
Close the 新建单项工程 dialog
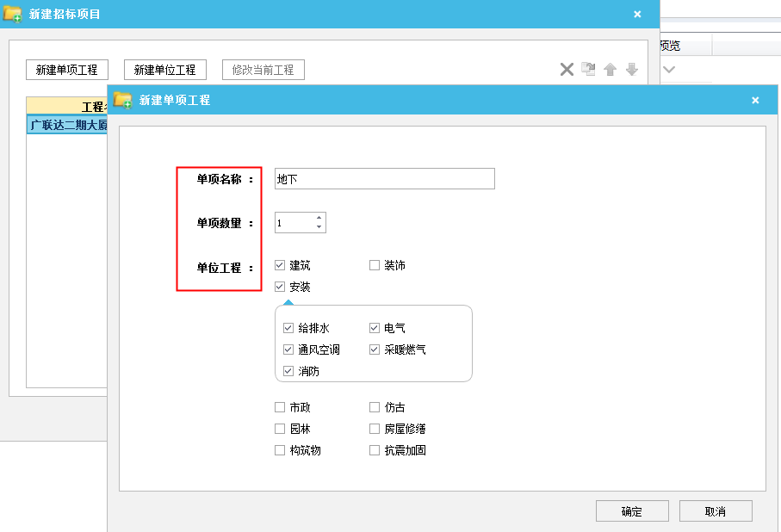coord(755,101)
